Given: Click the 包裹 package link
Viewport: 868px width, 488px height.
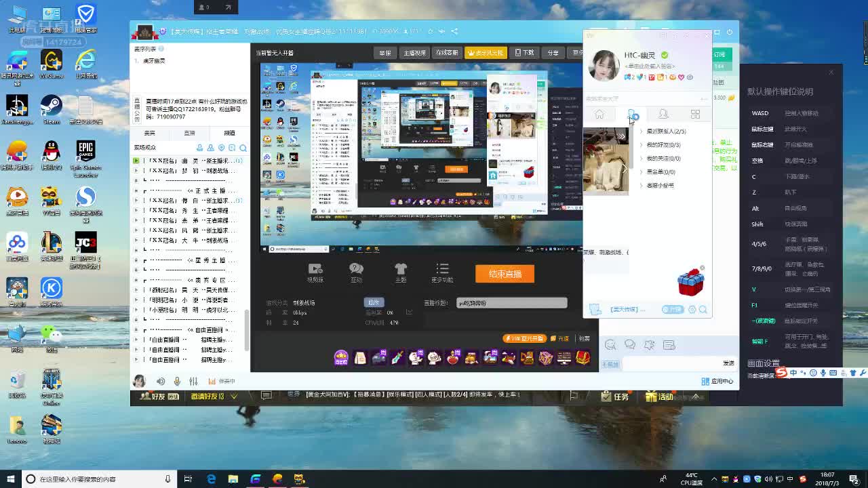Looking at the screenshot, I should (583, 338).
